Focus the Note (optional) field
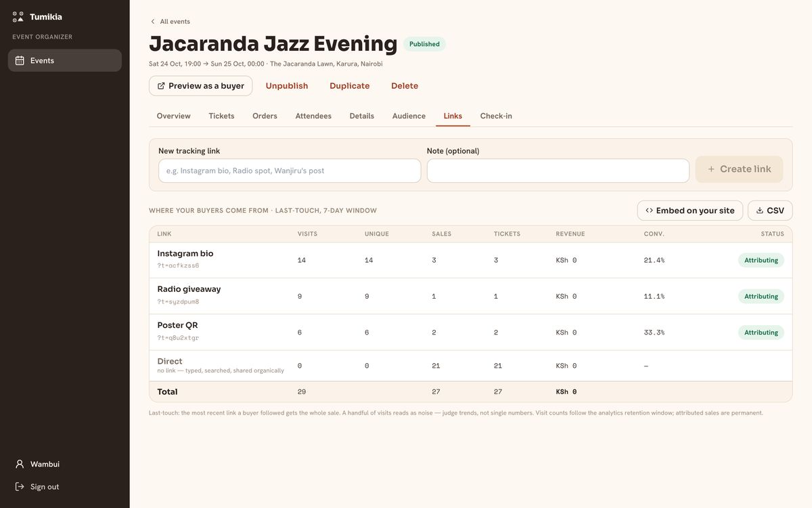 [558, 171]
